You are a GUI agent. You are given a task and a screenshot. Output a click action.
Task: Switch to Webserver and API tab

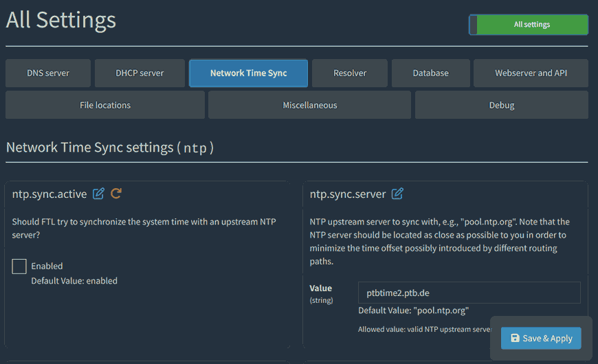pos(531,73)
